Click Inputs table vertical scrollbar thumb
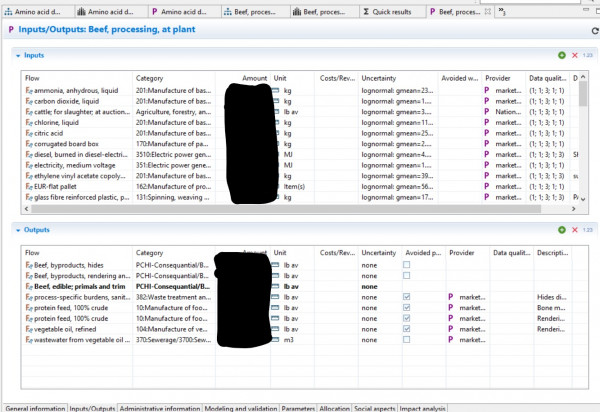The height and width of the screenshot is (412, 600). (x=583, y=94)
